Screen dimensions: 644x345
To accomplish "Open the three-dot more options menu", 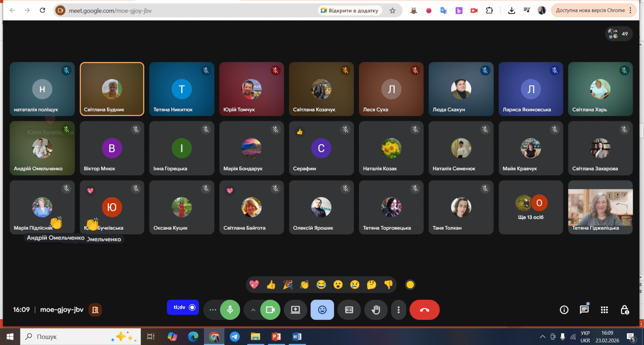I will coord(398,310).
